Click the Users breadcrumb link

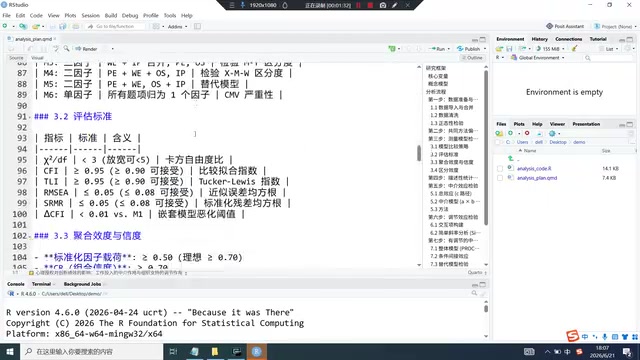coord(522,142)
